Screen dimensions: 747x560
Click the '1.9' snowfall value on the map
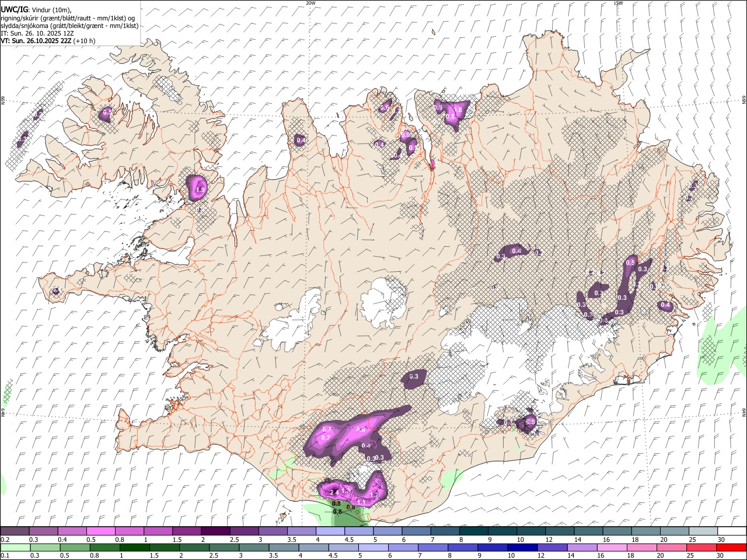200,190
